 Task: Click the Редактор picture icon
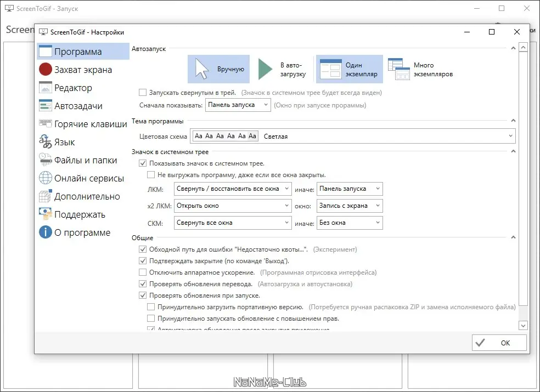[45, 87]
